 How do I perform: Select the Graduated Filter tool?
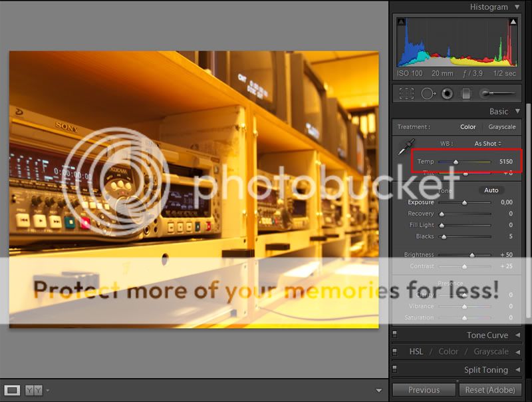pos(466,93)
